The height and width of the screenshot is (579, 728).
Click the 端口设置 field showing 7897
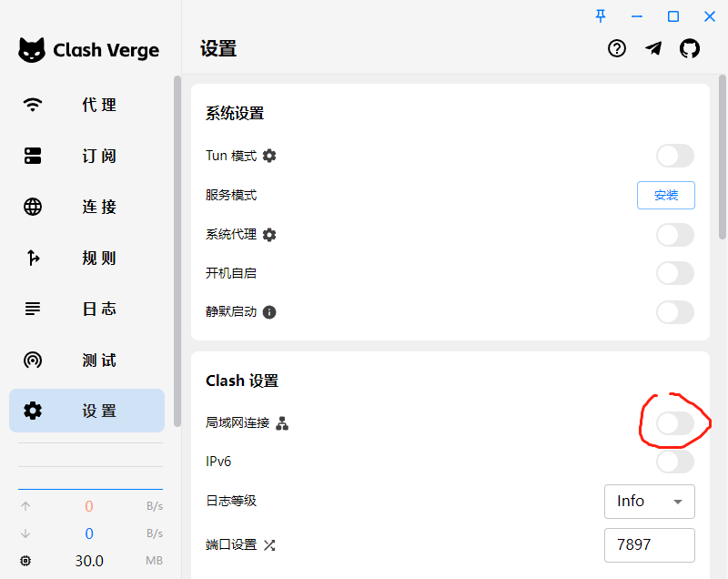click(x=650, y=544)
